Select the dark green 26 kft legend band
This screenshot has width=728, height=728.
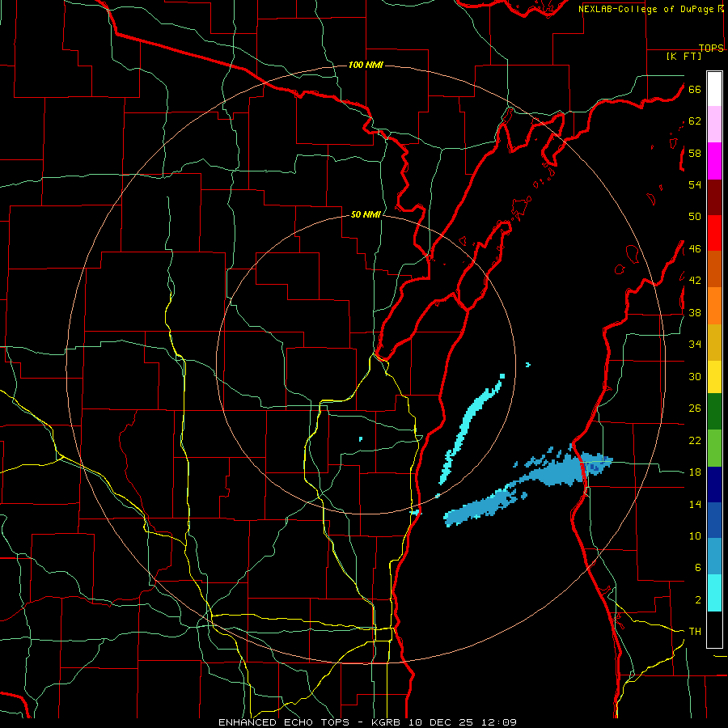[x=714, y=412]
